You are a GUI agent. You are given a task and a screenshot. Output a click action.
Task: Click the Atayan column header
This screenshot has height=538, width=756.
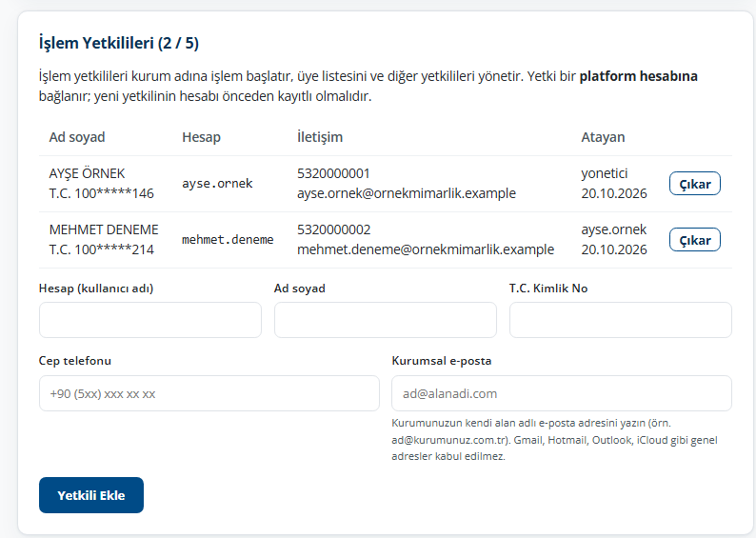click(603, 137)
